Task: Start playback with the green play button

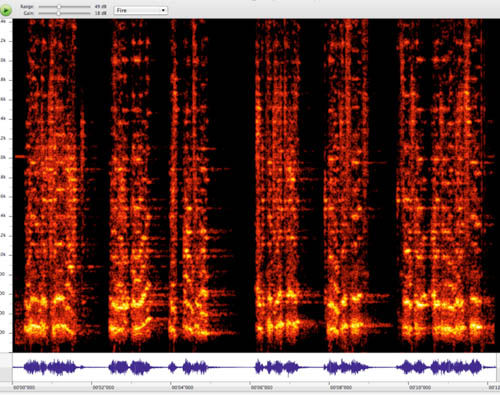Action: click(5, 10)
